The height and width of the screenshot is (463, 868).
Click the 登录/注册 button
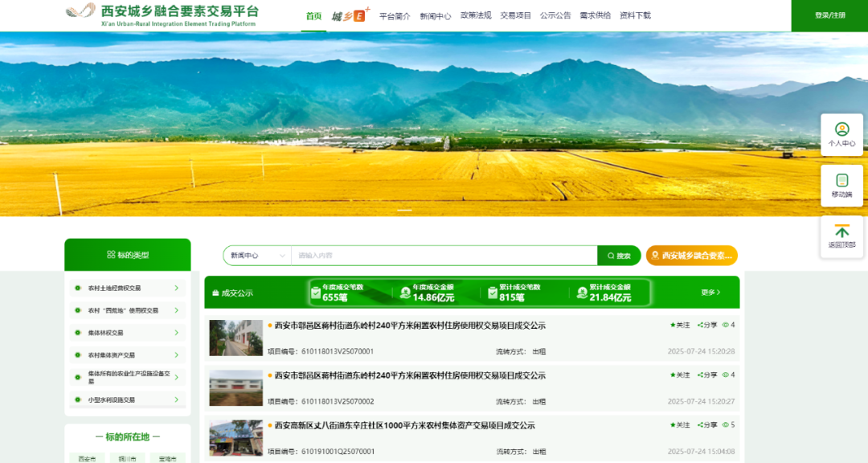pos(829,15)
